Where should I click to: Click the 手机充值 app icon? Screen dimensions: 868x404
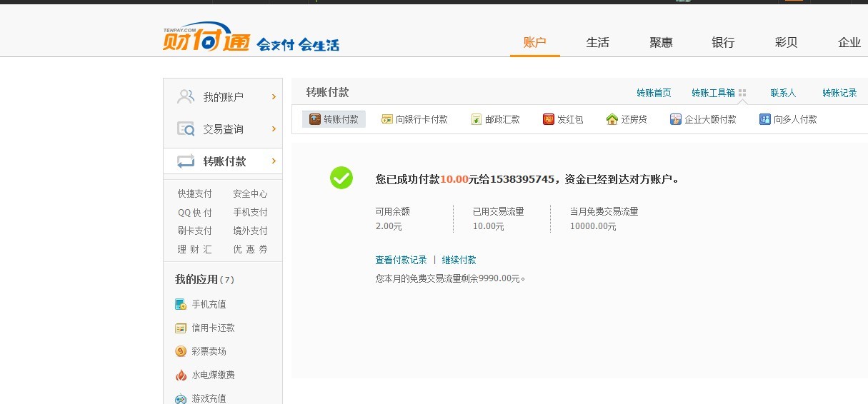click(x=181, y=304)
